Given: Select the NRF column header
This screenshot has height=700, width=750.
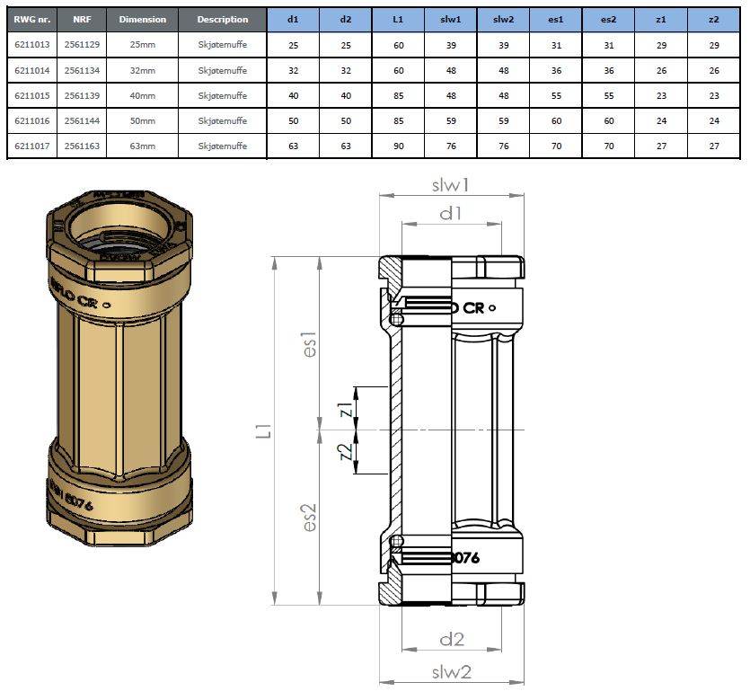Looking at the screenshot, I should pyautogui.click(x=82, y=19).
